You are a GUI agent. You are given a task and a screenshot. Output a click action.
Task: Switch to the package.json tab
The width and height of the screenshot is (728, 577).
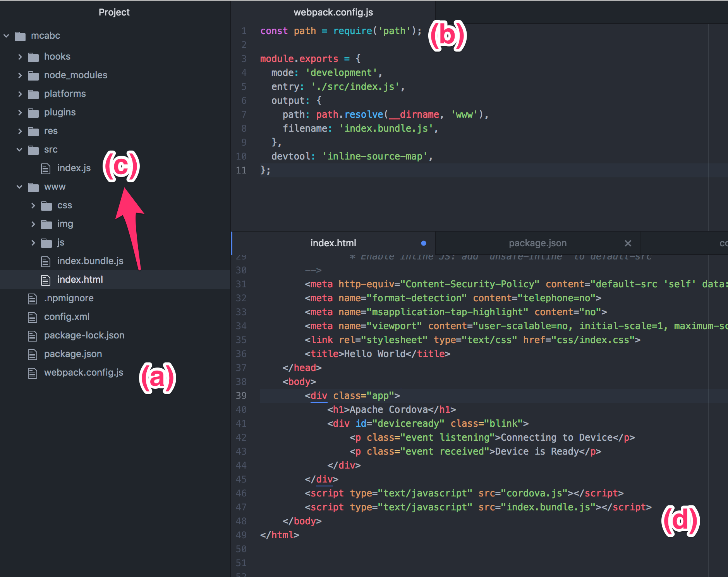tap(537, 243)
